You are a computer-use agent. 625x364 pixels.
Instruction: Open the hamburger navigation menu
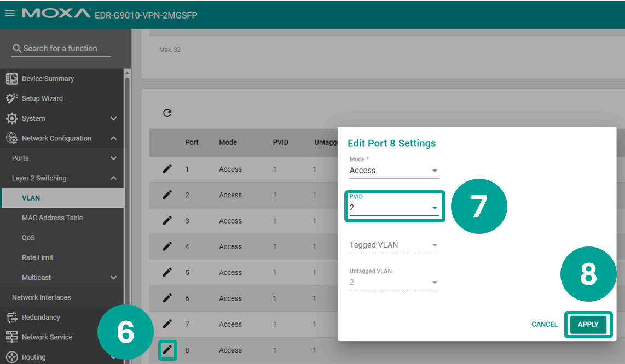click(10, 14)
